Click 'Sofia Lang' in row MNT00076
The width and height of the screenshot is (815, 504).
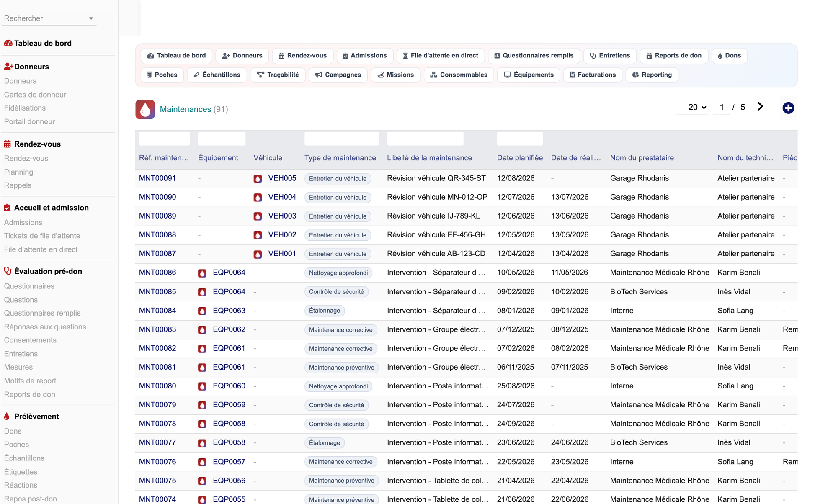735,462
